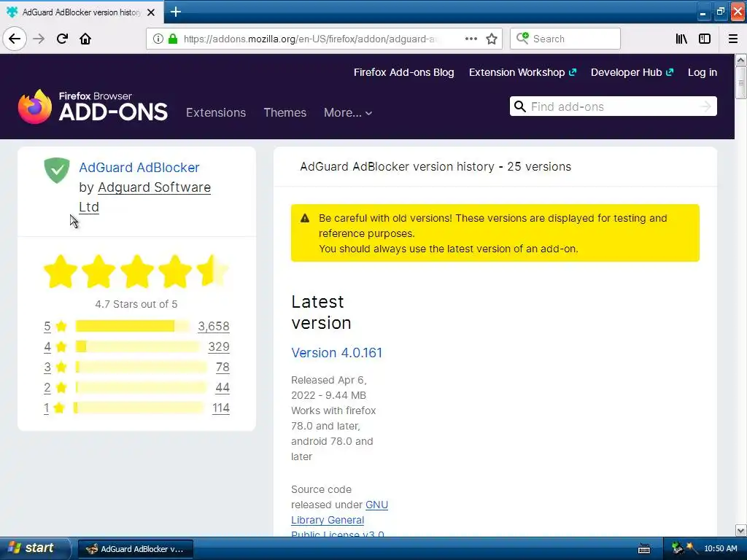The image size is (747, 560).
Task: Focus the Find add-ons search field
Action: [612, 106]
